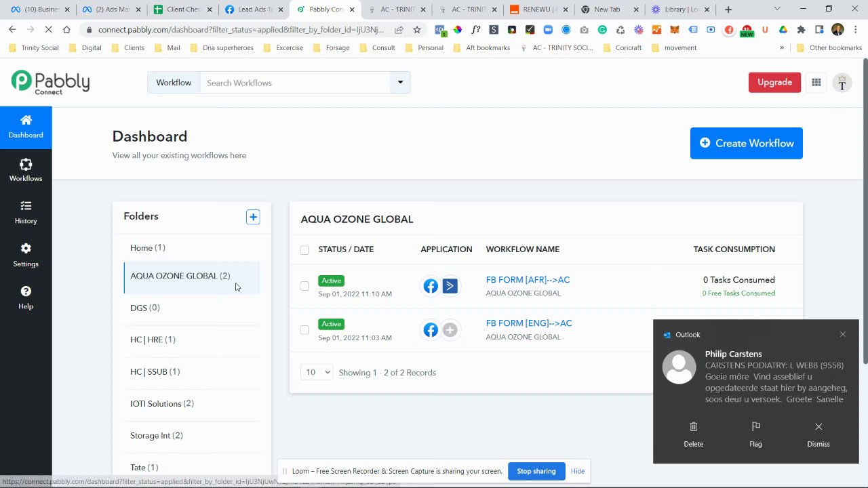Image resolution: width=868 pixels, height=488 pixels.
Task: Click Facebook icon in FB FORM [ENG] row
Action: tap(431, 330)
